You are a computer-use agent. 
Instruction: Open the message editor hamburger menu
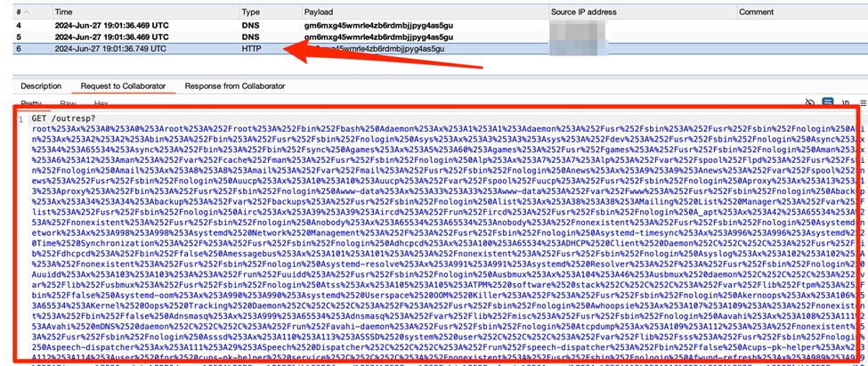pyautogui.click(x=862, y=102)
